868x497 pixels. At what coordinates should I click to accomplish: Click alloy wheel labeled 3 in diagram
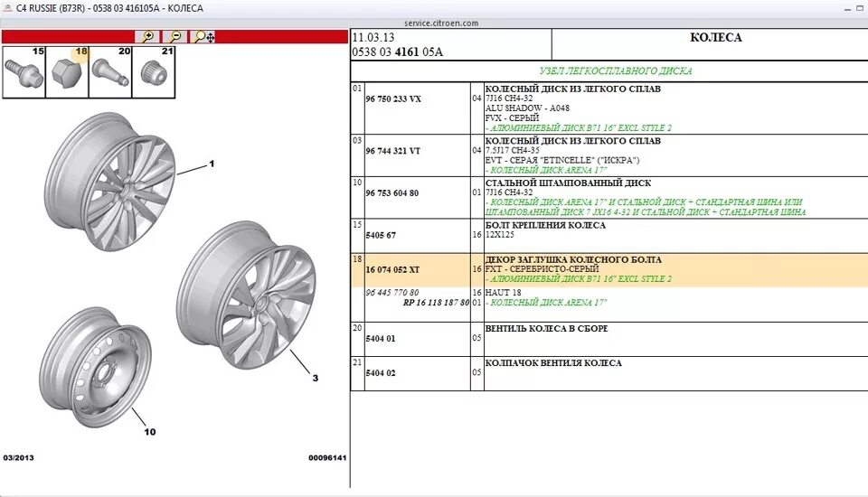(x=247, y=295)
